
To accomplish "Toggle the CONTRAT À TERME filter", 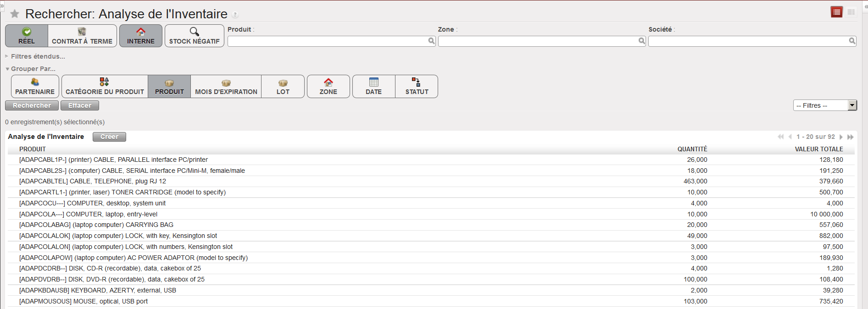I will point(82,36).
